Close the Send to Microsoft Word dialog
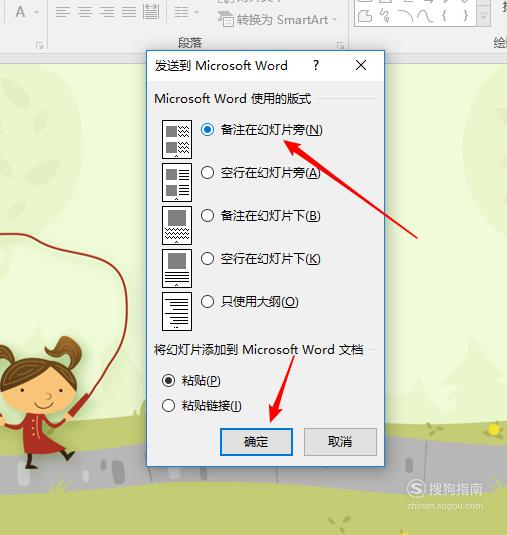Image resolution: width=507 pixels, height=535 pixels. (x=361, y=65)
